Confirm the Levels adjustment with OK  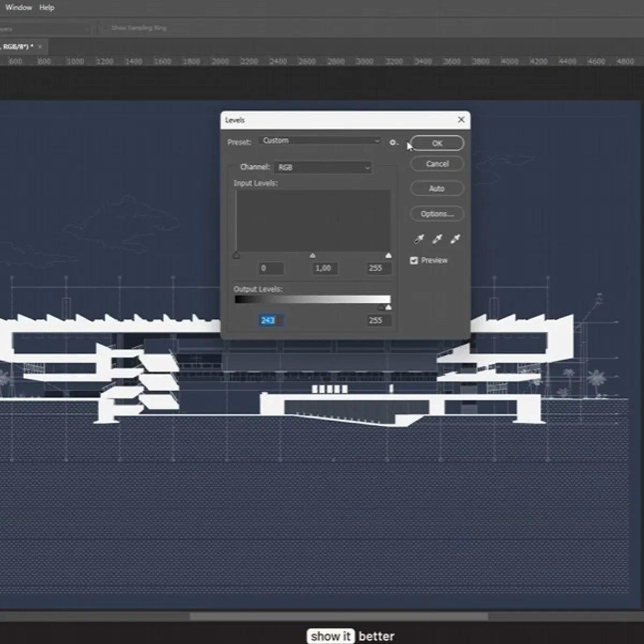(x=437, y=143)
